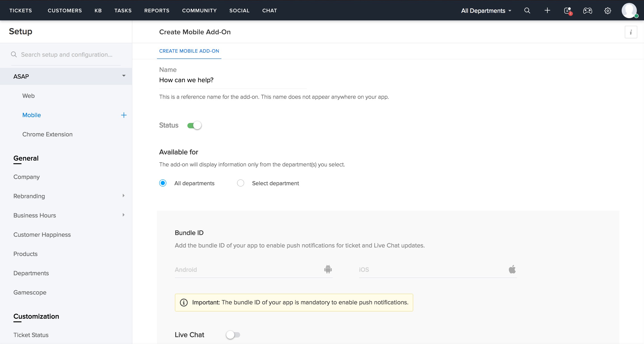Go to Customer Happiness settings
644x344 pixels.
point(42,235)
